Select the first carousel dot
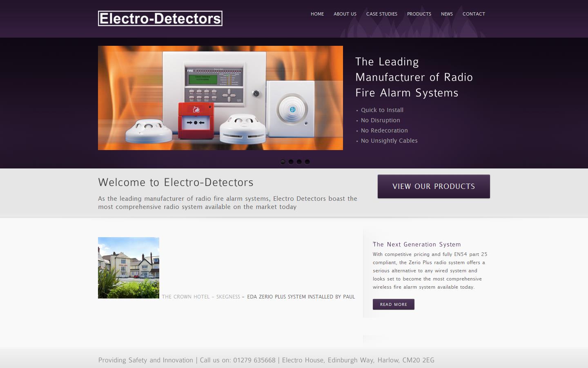 283,162
